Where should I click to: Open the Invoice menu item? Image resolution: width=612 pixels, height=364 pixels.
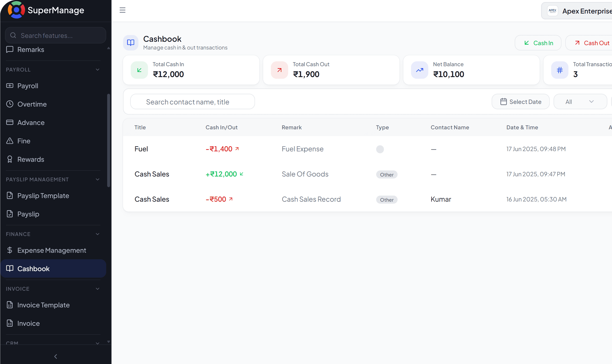tap(53, 323)
